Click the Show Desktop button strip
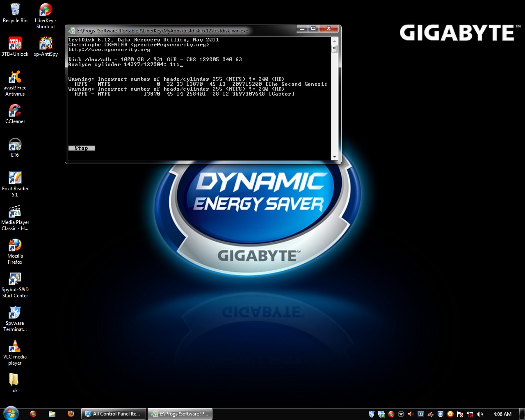Screen dimensions: 525x420 pos(522,414)
